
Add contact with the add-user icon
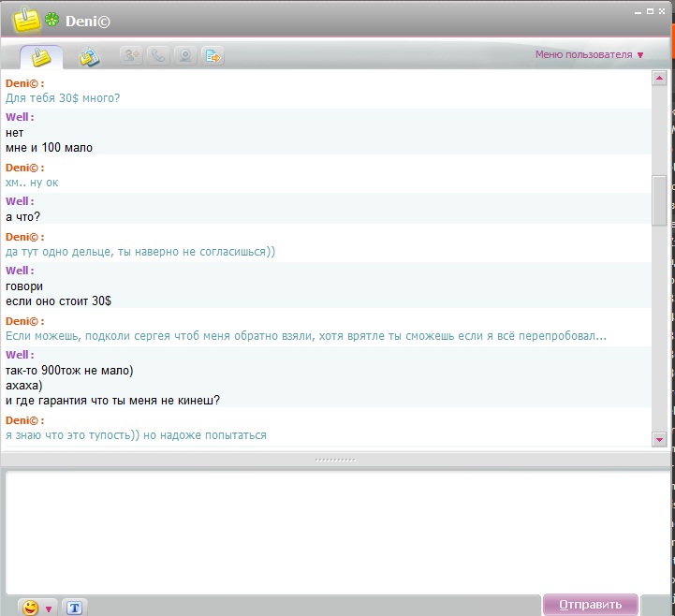[131, 55]
